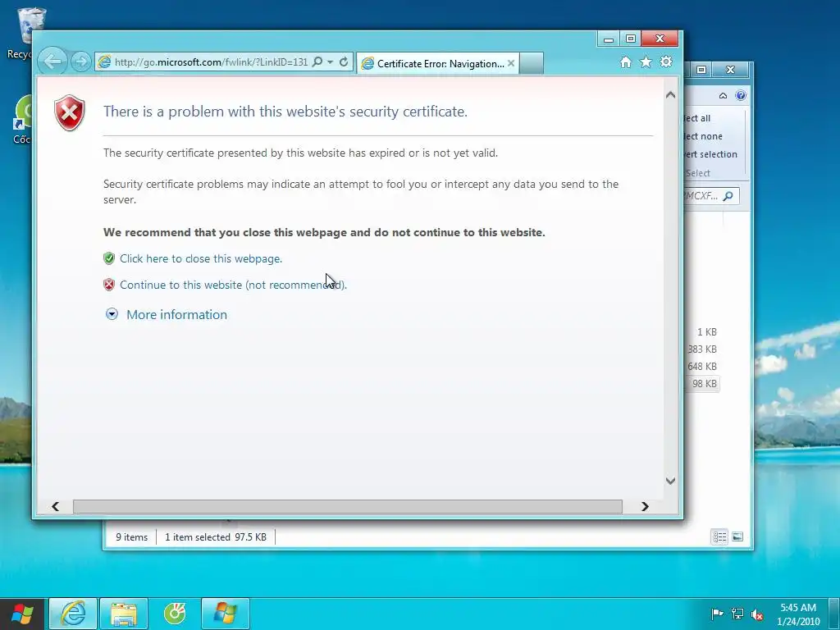Screen dimensions: 840x630
Task: Click Select all in Explorer window
Action: 697,118
